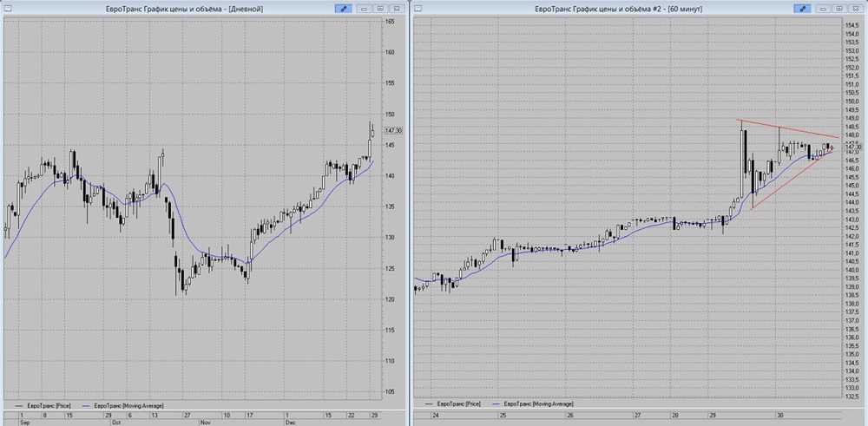Screen dimensions: 868x426
Task: Minimize the daily chart window
Action: [365, 9]
